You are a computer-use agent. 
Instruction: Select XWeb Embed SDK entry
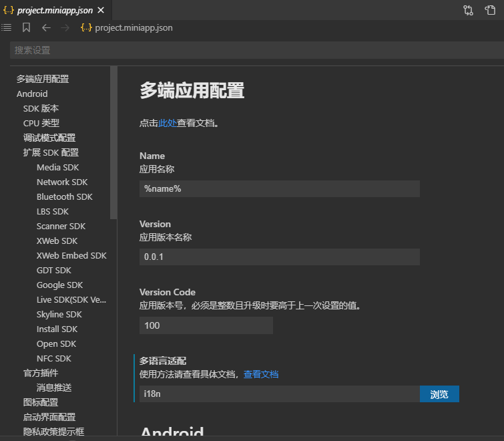pos(71,256)
